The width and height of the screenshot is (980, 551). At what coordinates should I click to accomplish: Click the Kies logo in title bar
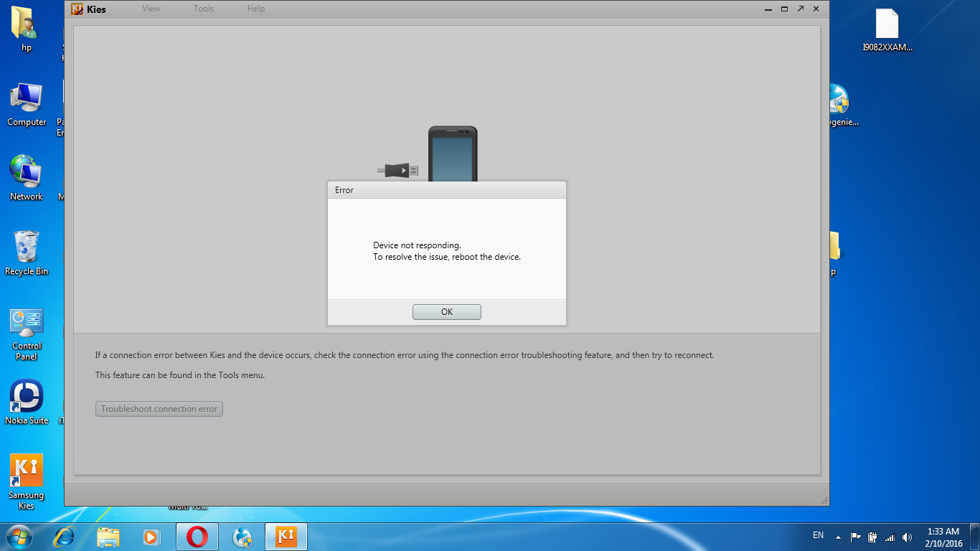tap(78, 9)
